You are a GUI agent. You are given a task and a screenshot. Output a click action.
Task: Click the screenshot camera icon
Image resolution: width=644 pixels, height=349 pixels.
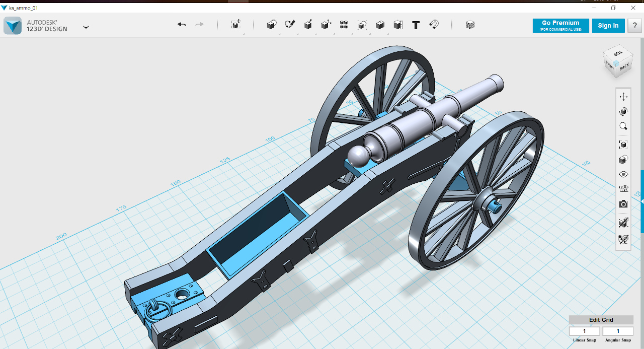click(623, 204)
